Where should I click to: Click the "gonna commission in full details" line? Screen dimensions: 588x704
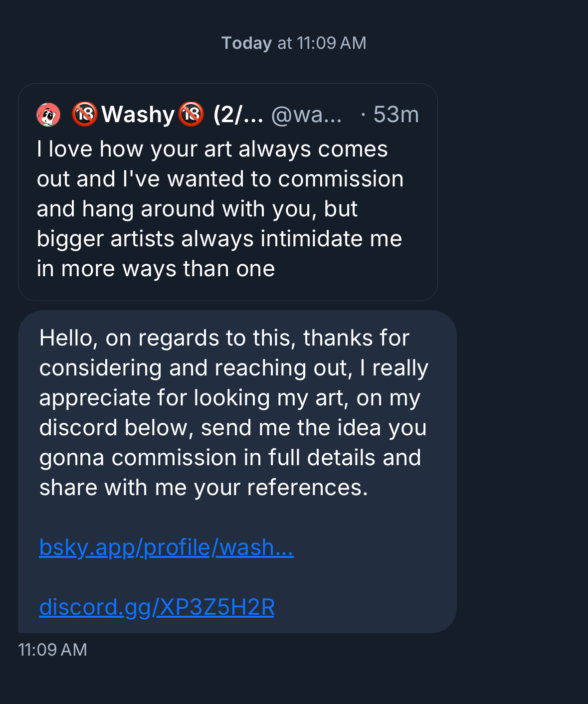pyautogui.click(x=230, y=458)
